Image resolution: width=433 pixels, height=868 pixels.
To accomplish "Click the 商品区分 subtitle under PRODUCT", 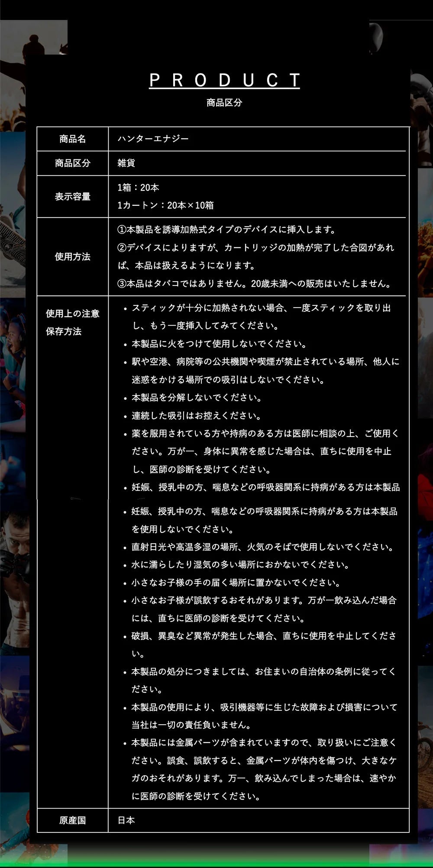I will tap(224, 103).
